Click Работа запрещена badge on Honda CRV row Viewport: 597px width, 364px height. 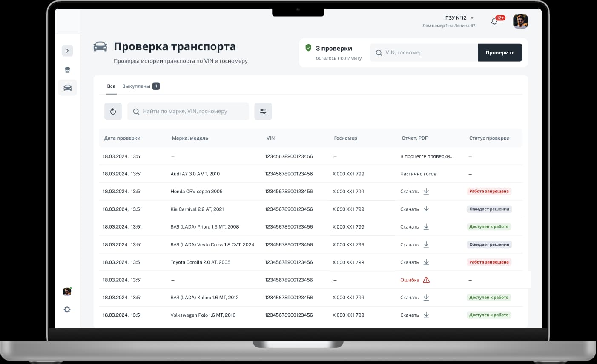(x=489, y=192)
